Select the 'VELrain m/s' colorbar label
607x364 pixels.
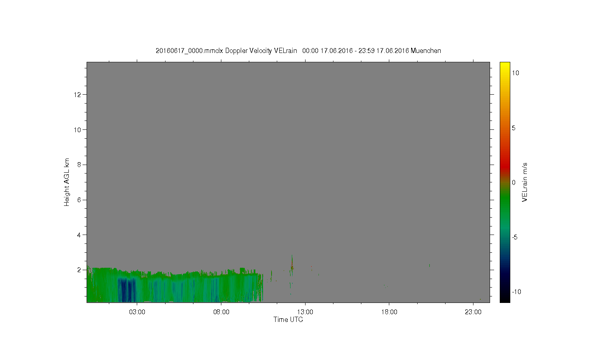click(525, 182)
